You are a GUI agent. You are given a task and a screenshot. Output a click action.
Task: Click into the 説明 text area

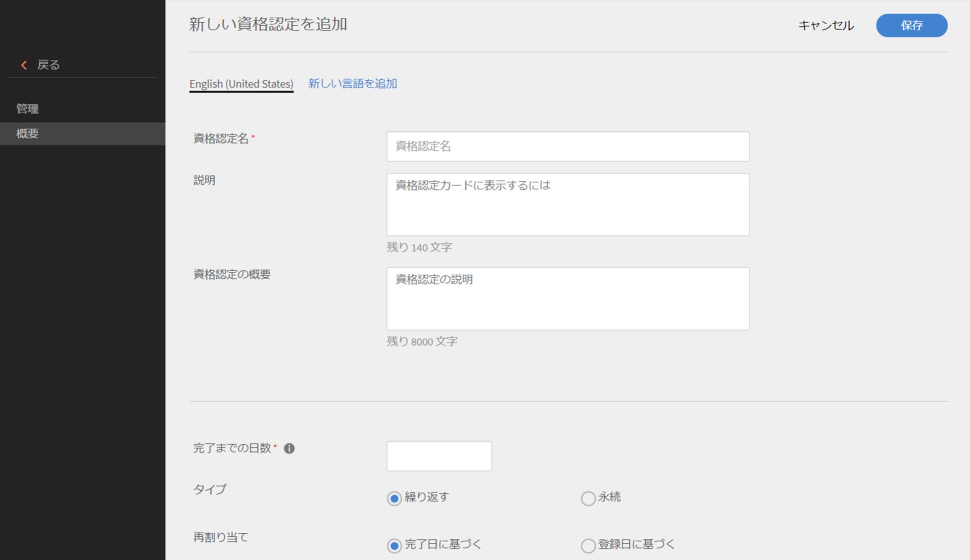pos(568,205)
